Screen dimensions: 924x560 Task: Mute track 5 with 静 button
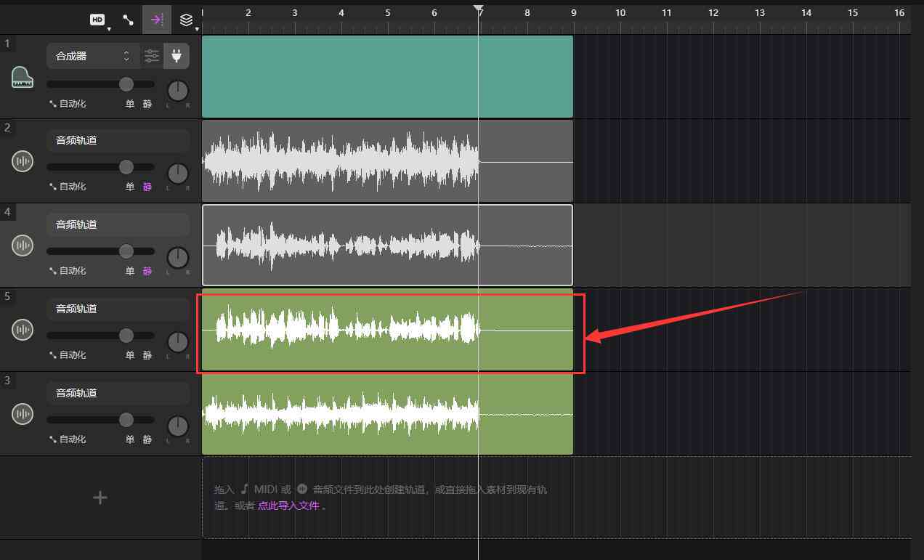tap(147, 355)
